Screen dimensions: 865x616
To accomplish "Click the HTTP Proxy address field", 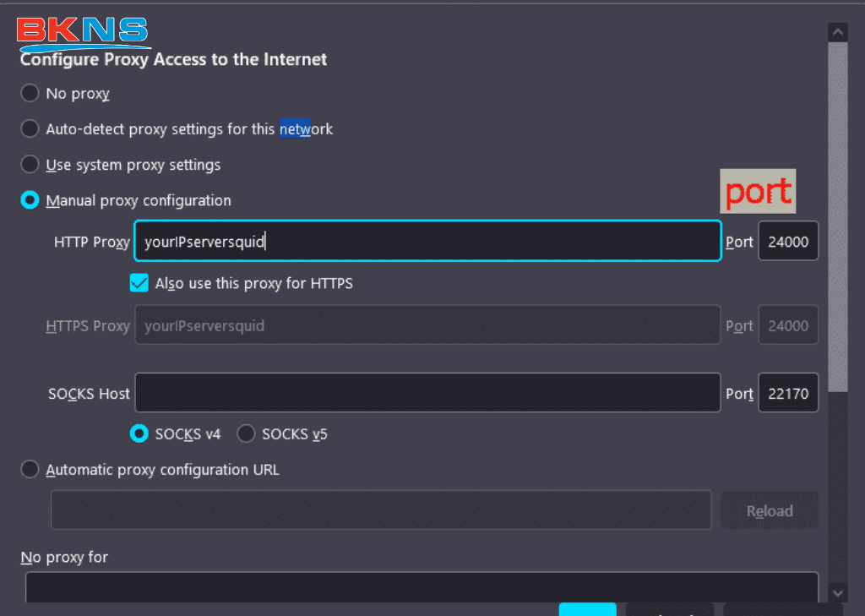I will (427, 242).
